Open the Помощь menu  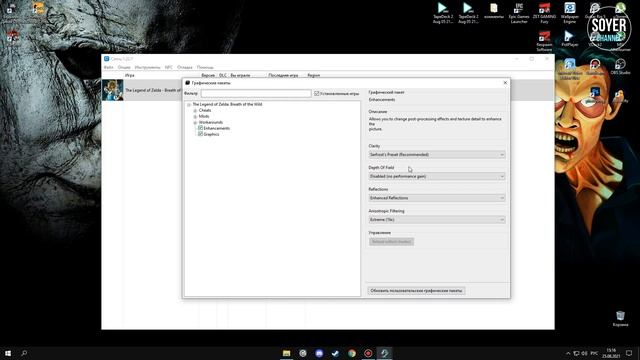[x=205, y=67]
